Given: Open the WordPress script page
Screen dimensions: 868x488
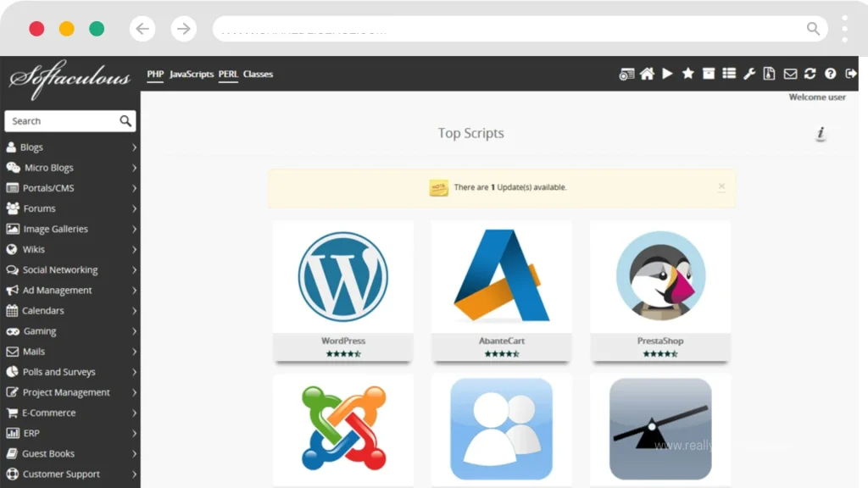Looking at the screenshot, I should [342, 275].
